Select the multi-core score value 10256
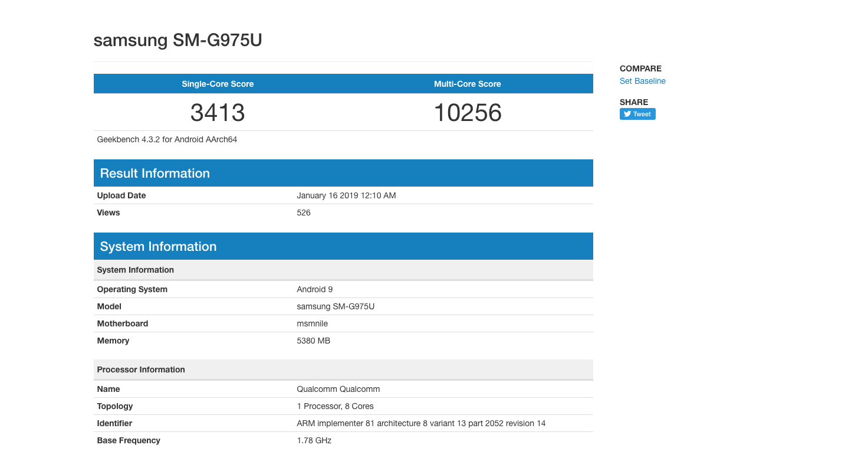The image size is (868, 458). click(467, 113)
